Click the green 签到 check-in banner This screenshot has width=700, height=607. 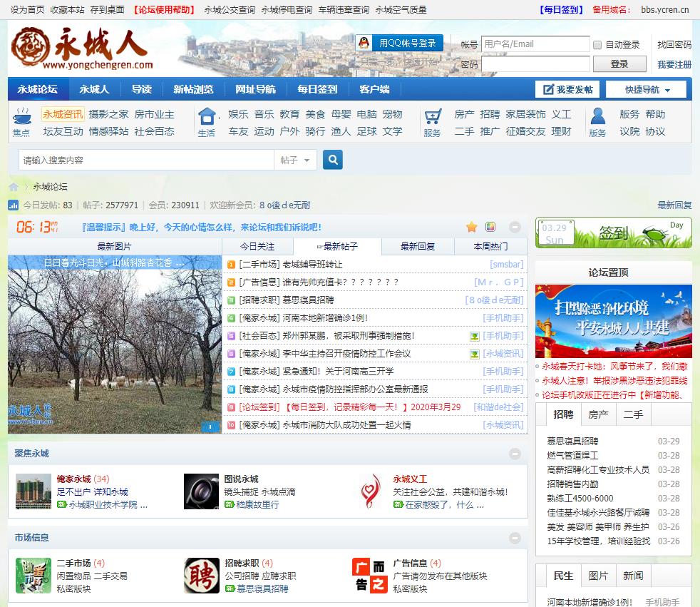pyautogui.click(x=613, y=233)
